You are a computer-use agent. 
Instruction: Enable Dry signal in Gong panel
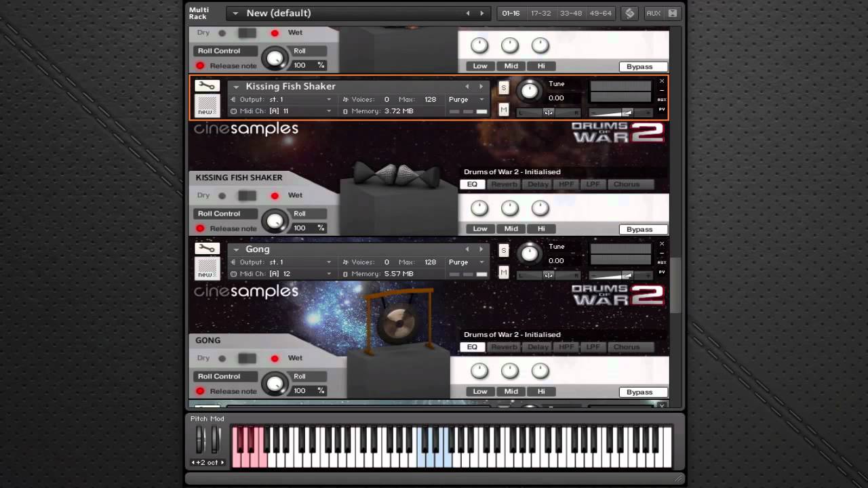pos(222,359)
